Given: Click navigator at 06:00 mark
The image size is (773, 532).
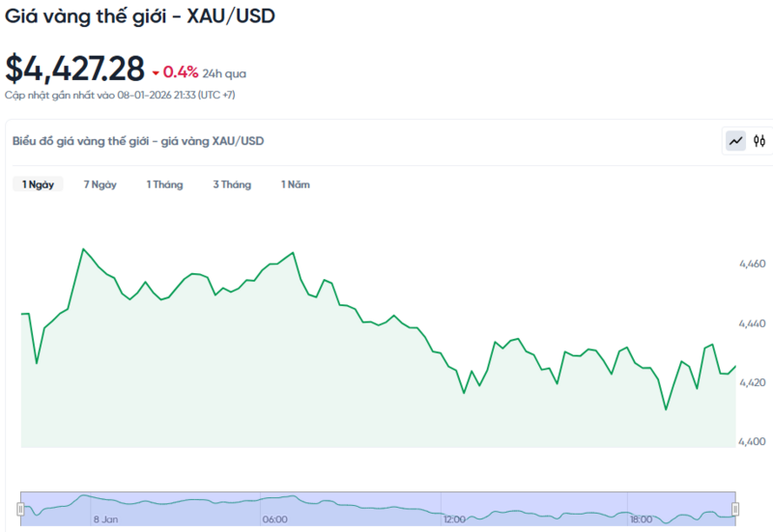Looking at the screenshot, I should [273, 518].
